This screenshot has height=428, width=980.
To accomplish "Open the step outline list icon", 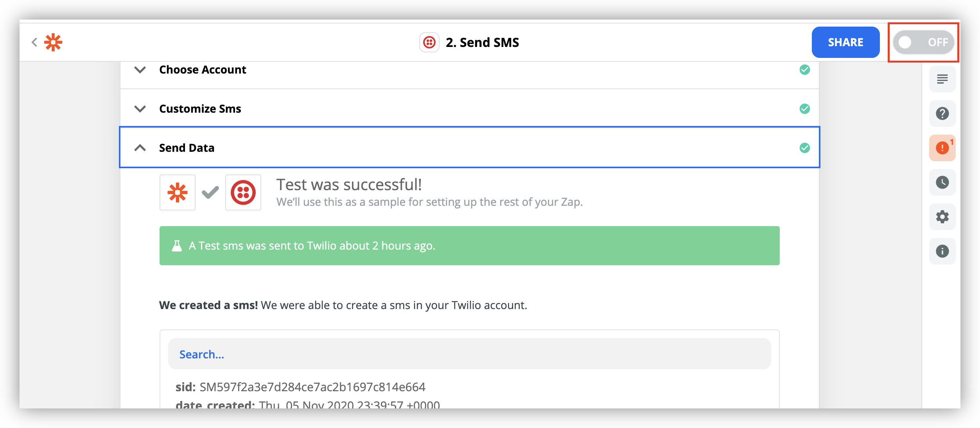I will (x=942, y=79).
